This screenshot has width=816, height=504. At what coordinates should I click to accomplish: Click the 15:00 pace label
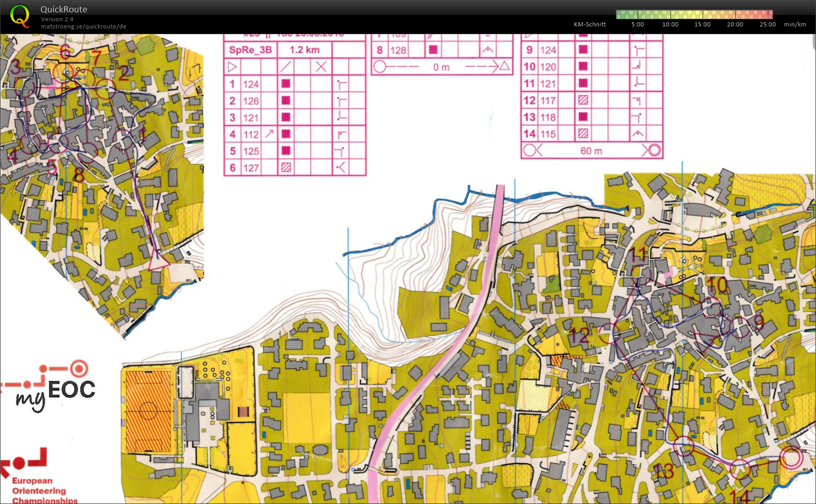coord(702,24)
